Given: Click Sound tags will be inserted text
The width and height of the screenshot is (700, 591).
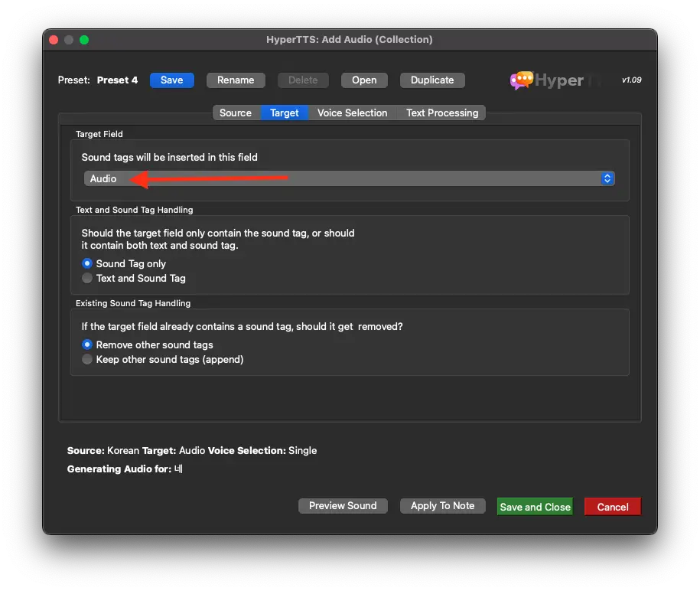Looking at the screenshot, I should pyautogui.click(x=170, y=157).
